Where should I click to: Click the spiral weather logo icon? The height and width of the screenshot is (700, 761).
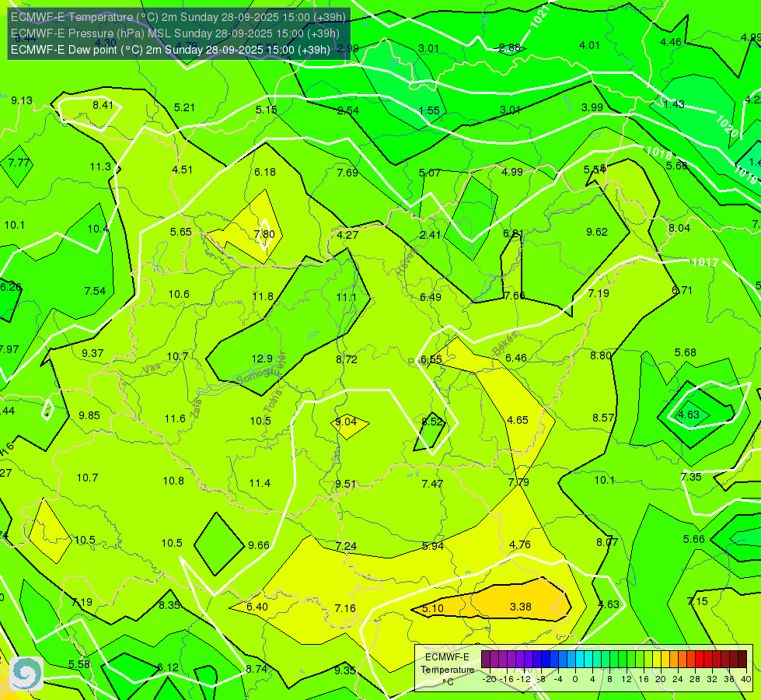pos(26,674)
